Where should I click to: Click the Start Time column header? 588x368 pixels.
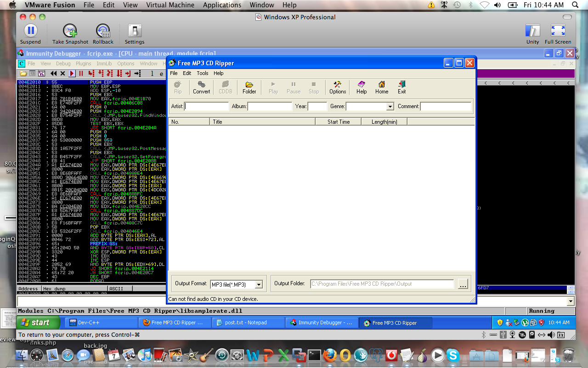pyautogui.click(x=338, y=122)
